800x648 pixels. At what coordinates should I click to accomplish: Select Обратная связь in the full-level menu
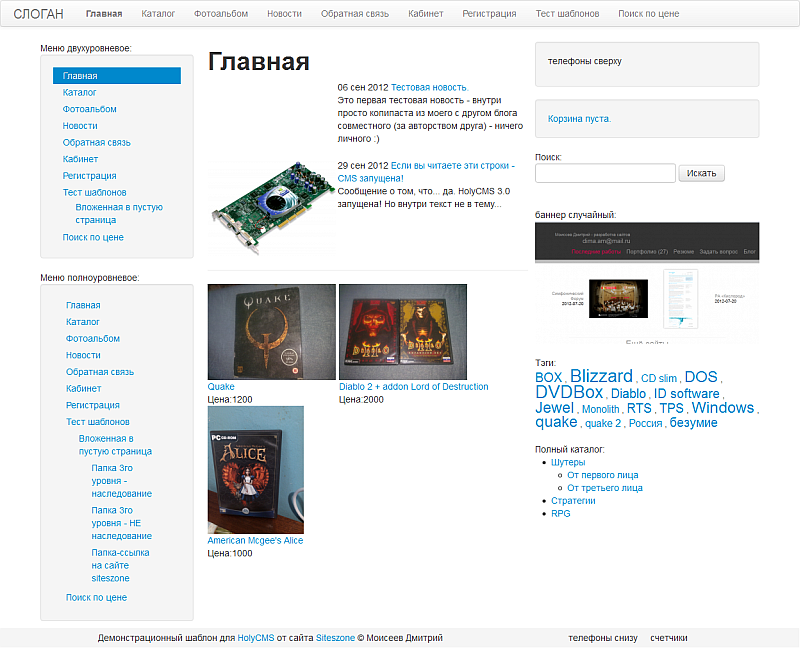[100, 372]
